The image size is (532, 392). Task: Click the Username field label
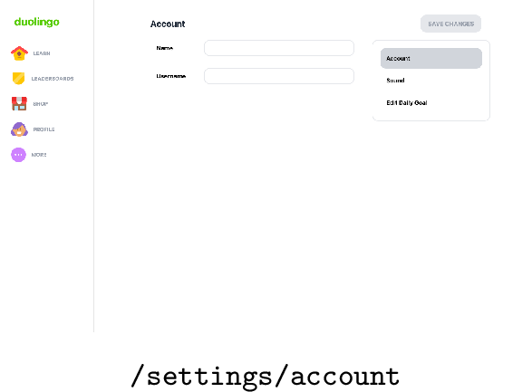171,76
